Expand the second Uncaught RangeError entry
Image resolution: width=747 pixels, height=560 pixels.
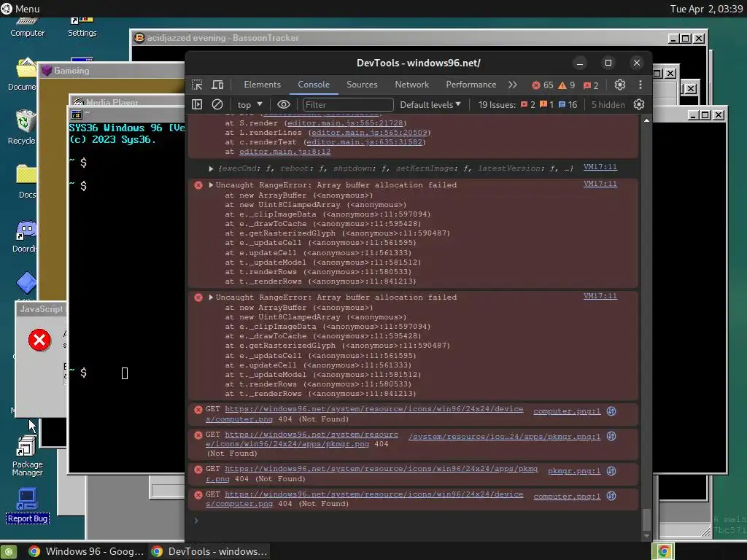pos(211,297)
